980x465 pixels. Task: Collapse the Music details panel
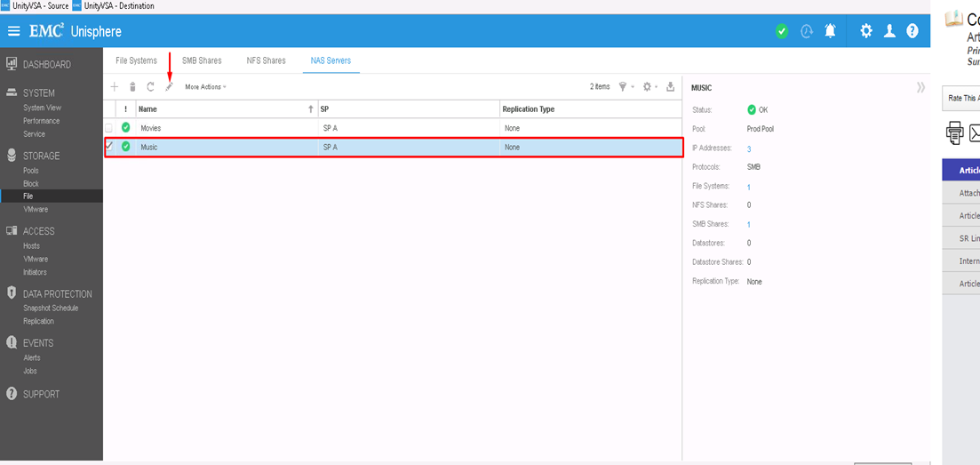coord(920,87)
